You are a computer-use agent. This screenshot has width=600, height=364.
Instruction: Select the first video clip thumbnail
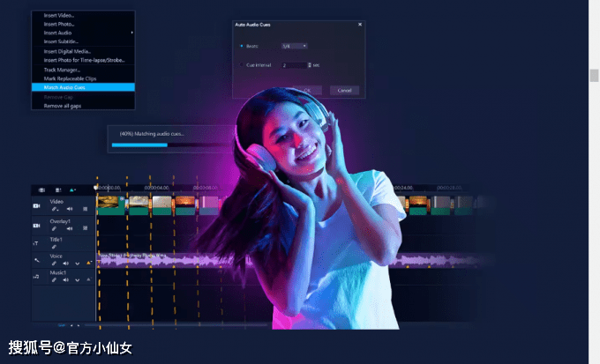(110, 205)
